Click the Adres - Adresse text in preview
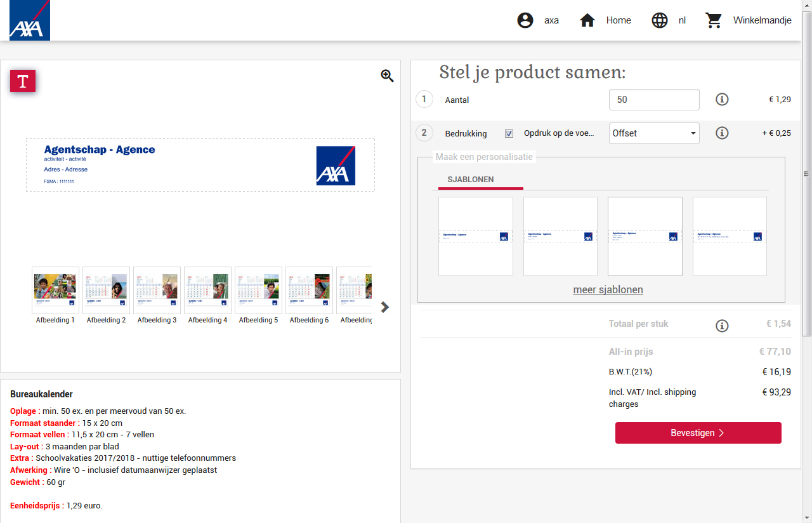Screen dimensions: 812x523 (x=66, y=169)
